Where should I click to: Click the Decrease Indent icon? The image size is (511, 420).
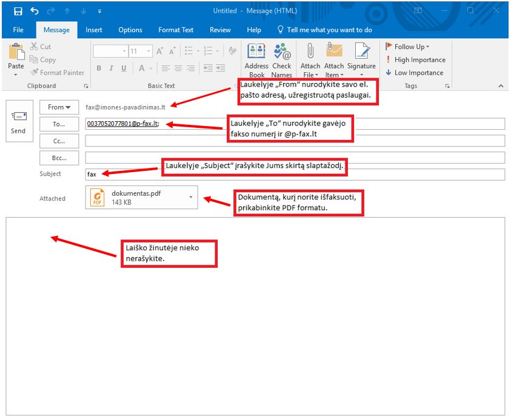coord(208,68)
